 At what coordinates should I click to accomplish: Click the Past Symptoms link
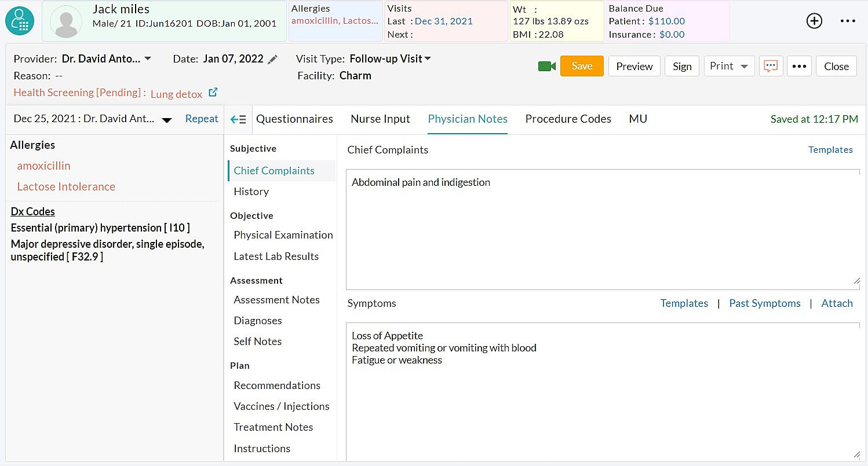click(x=764, y=303)
